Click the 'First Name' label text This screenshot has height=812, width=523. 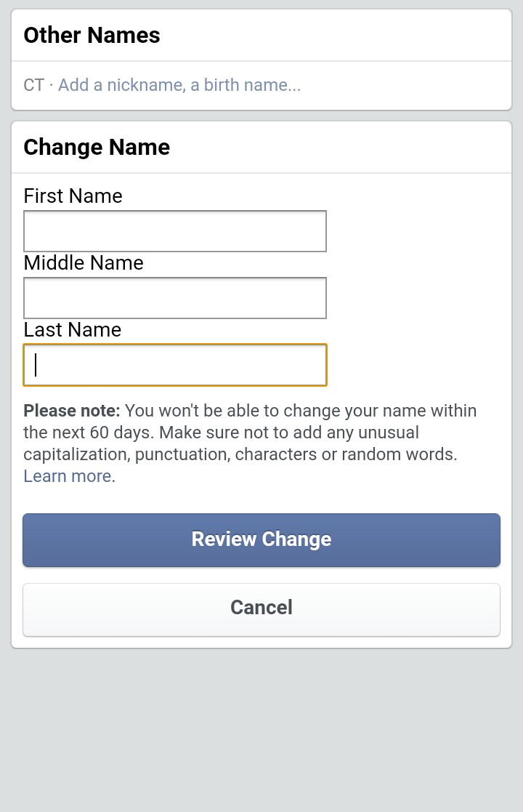tap(73, 196)
